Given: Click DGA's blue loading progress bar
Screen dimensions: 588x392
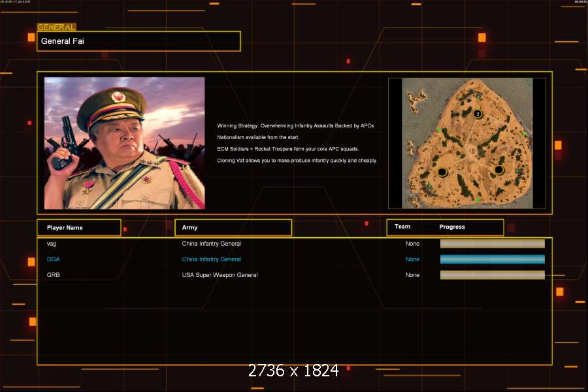Looking at the screenshot, I should [x=493, y=259].
